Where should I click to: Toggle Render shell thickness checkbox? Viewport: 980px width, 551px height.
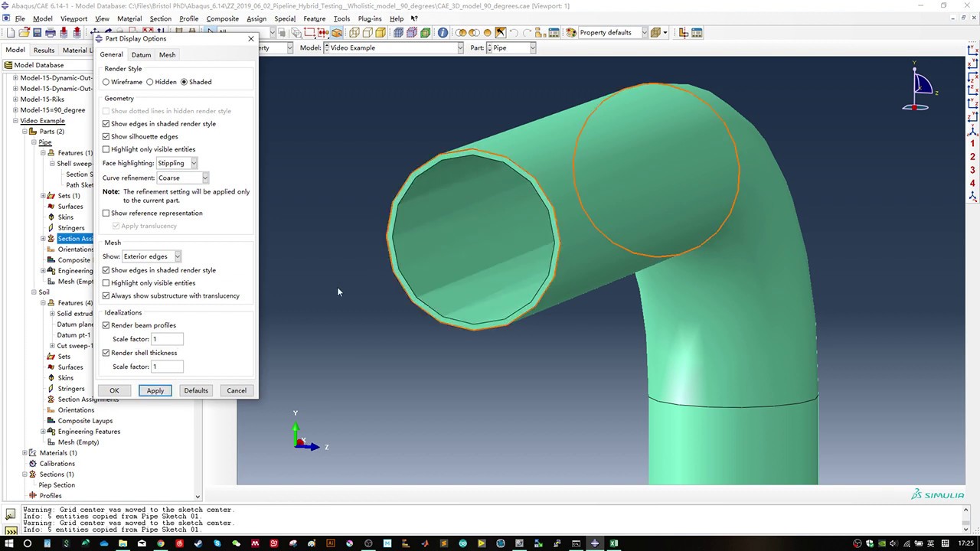pyautogui.click(x=106, y=353)
